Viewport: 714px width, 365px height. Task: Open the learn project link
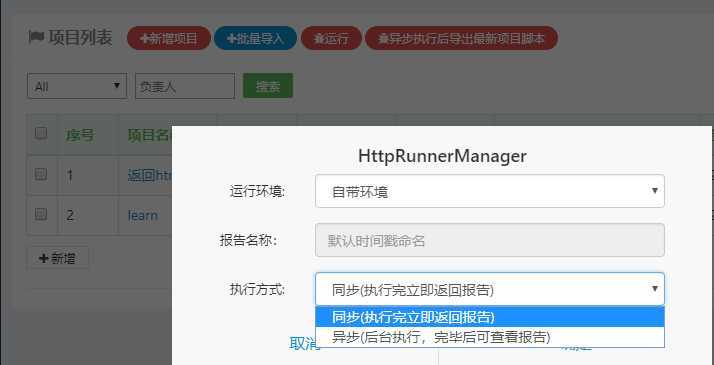pyautogui.click(x=143, y=215)
